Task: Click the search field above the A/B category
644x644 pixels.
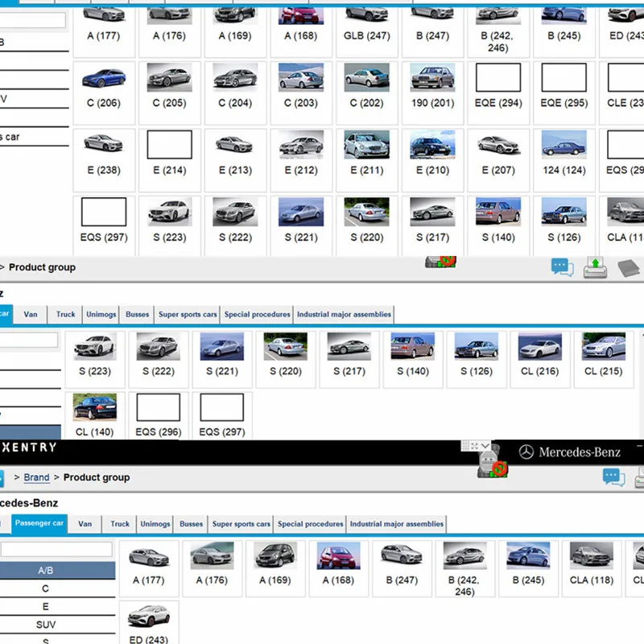Action: tap(56, 550)
